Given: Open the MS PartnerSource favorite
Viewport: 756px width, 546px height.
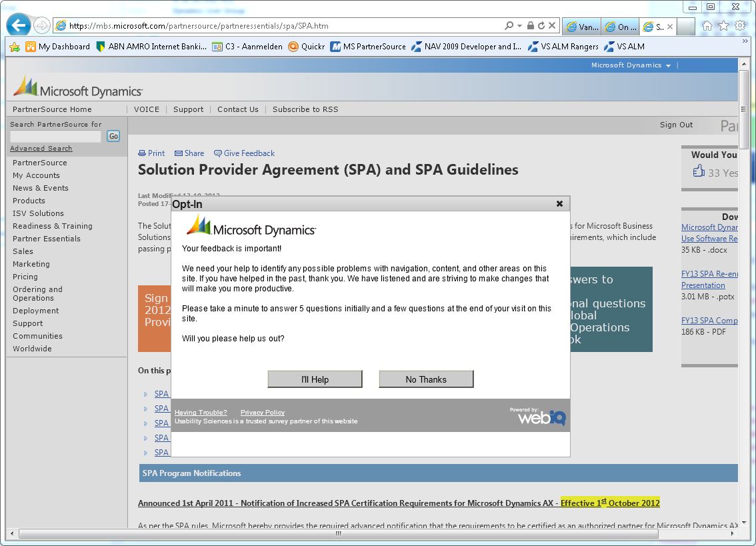Looking at the screenshot, I should point(368,47).
